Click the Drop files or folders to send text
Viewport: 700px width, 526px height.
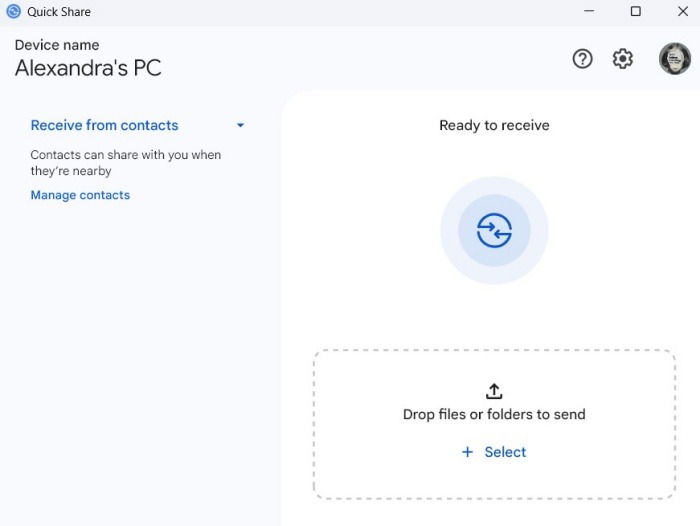[494, 414]
